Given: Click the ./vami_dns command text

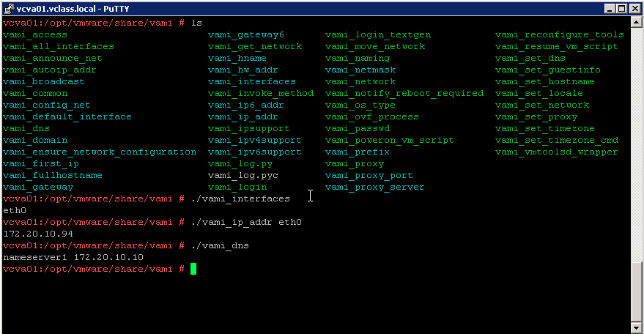Looking at the screenshot, I should [x=220, y=245].
